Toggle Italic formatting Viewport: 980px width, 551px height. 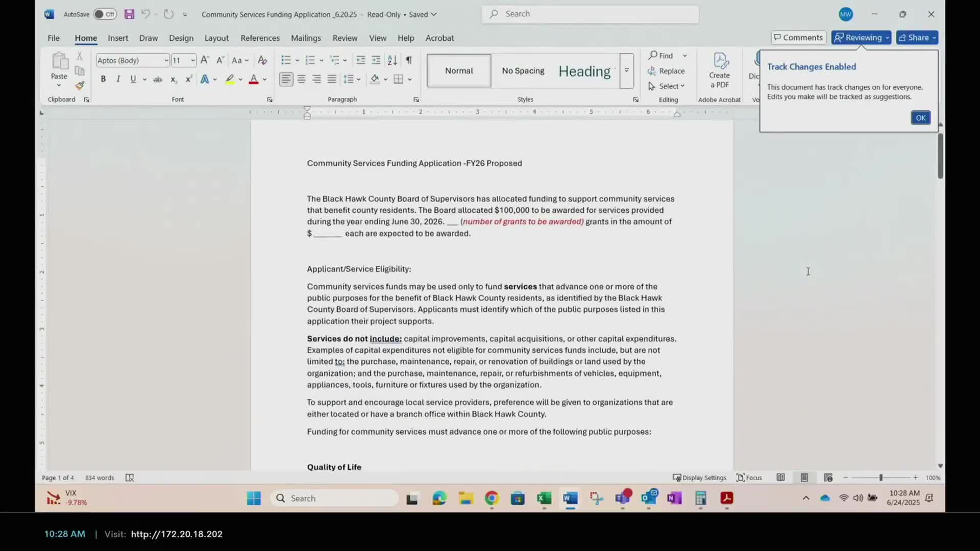tap(118, 80)
